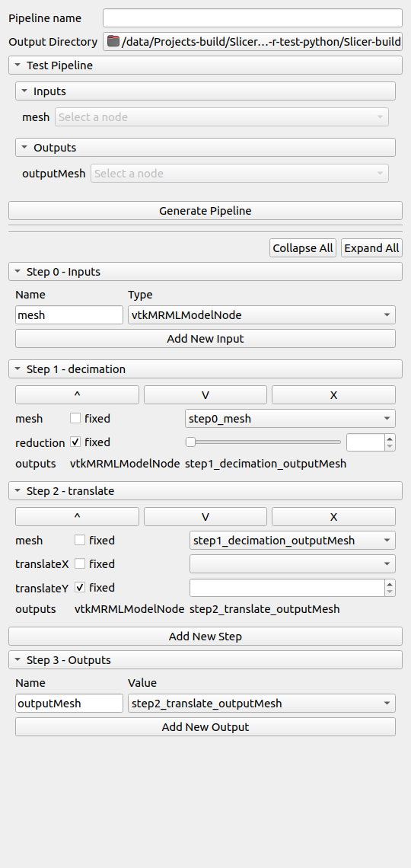Click the Expand All button
The height and width of the screenshot is (868, 411).
[371, 248]
